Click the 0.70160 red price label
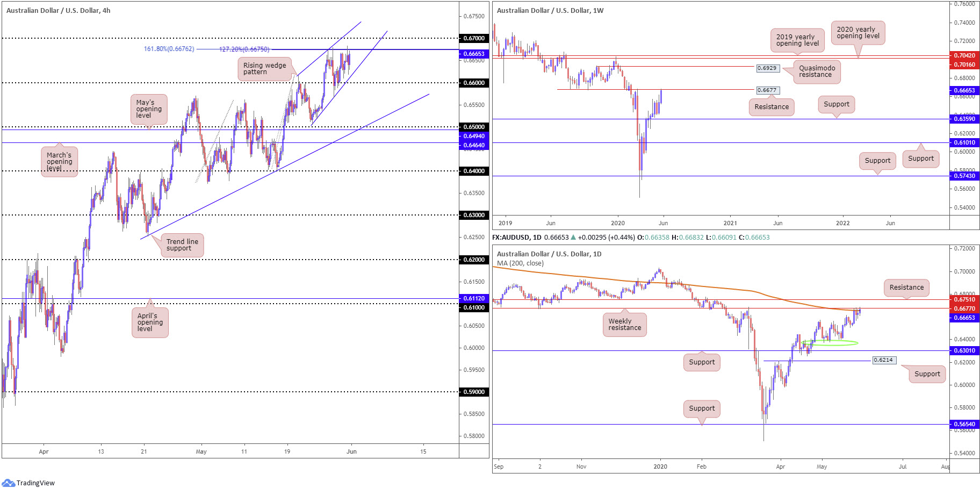 (964, 64)
